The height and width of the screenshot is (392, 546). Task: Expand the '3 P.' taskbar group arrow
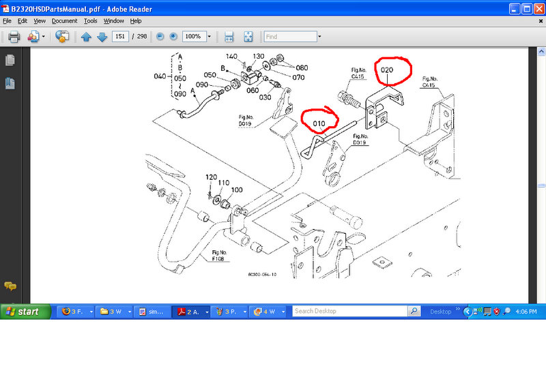tap(245, 312)
